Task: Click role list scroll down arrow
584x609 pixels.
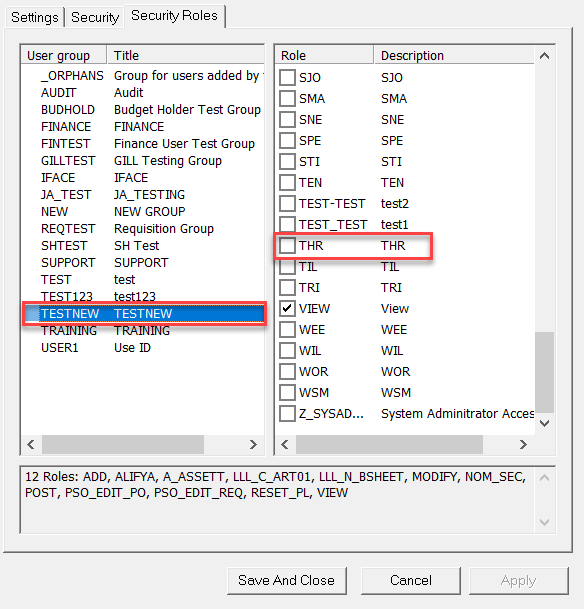Action: click(x=544, y=423)
